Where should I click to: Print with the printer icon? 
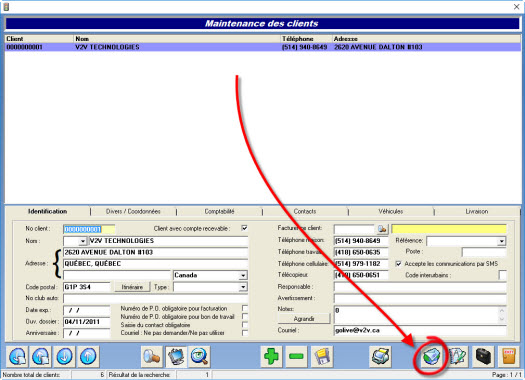pyautogui.click(x=380, y=356)
